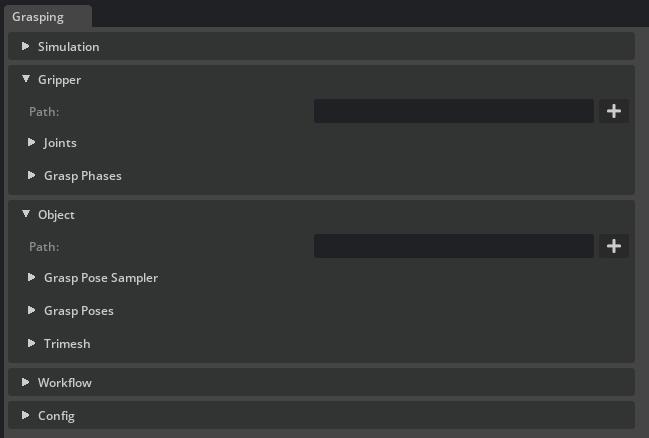Click the Simulation section title text
649x438 pixels.
coord(68,47)
